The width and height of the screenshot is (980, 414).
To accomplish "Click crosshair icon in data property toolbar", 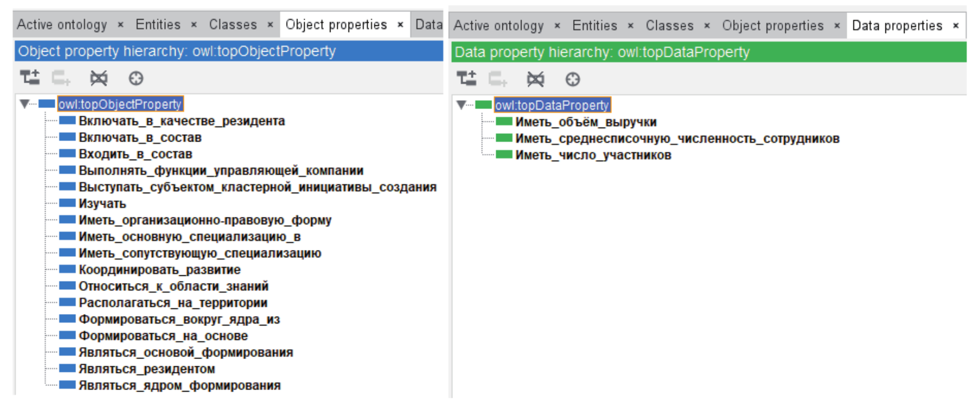I will [573, 79].
